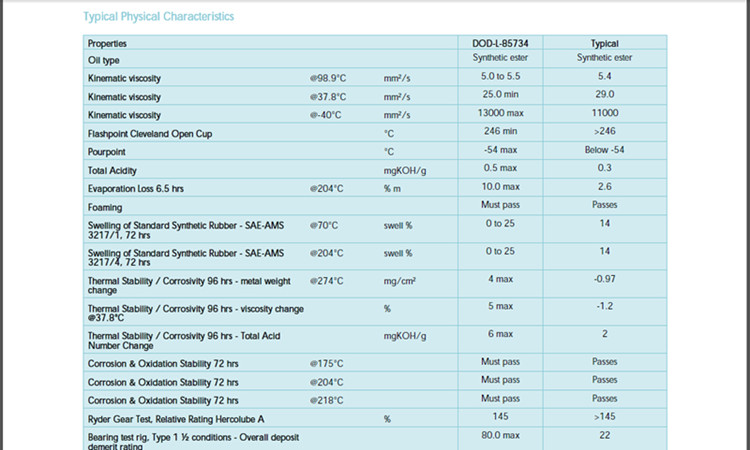
Task: Select 'viscosity change @37.8°C' thermal stability label
Action: pyautogui.click(x=196, y=313)
